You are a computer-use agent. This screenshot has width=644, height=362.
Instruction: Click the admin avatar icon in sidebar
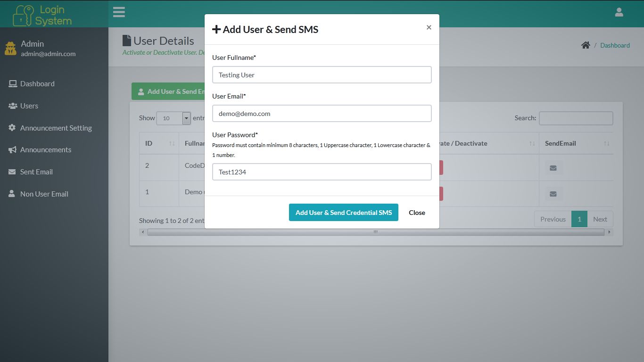10,48
